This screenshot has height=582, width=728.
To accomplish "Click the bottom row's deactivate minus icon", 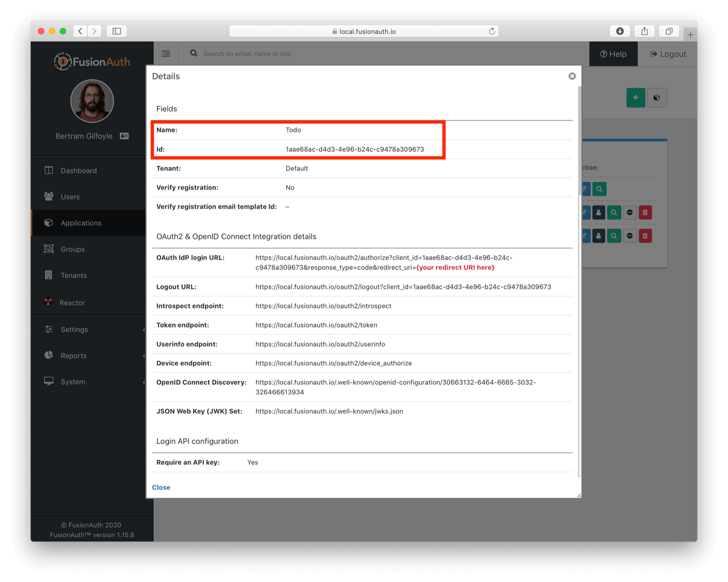I will pos(630,236).
